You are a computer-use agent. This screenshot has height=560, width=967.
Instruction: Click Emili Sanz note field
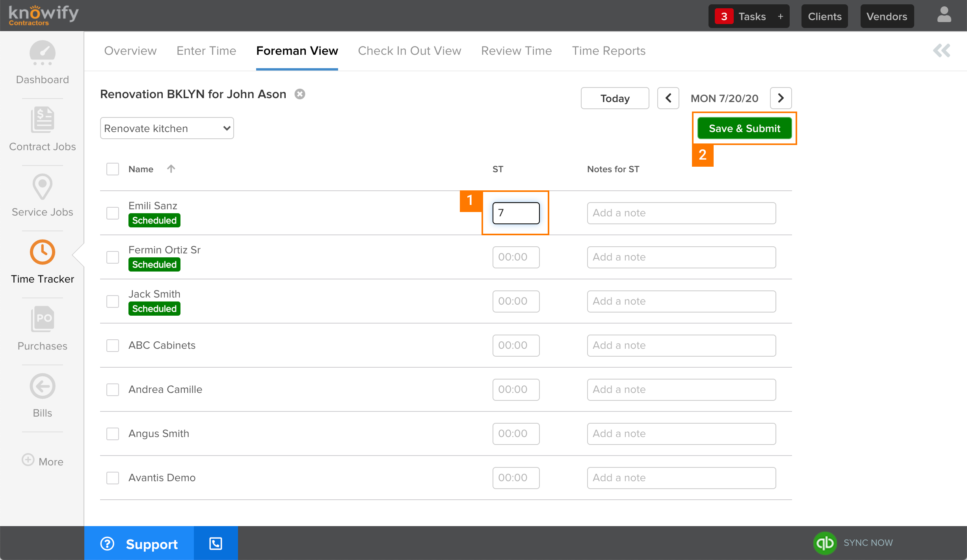pos(682,213)
